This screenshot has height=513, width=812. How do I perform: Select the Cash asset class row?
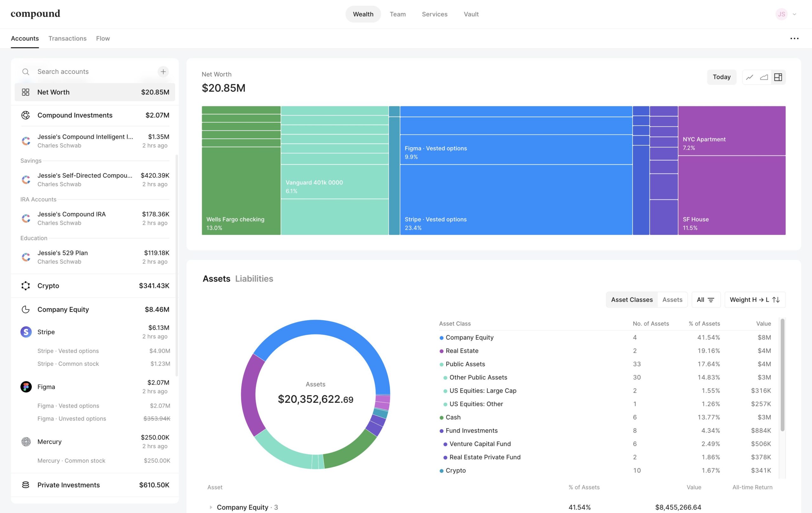[605, 417]
